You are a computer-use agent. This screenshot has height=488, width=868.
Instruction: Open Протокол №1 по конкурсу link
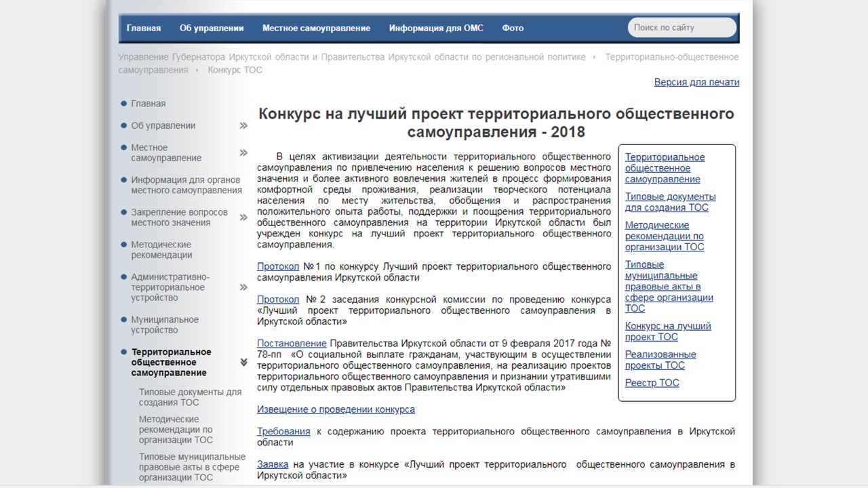(x=278, y=266)
